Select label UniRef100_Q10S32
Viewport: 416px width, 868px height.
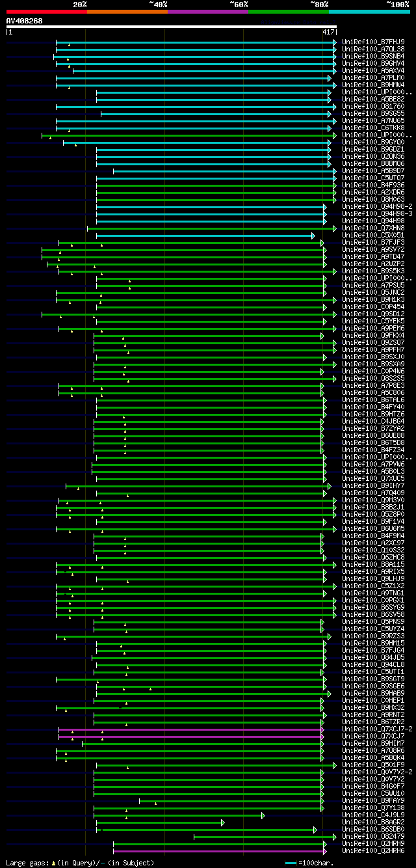click(373, 550)
